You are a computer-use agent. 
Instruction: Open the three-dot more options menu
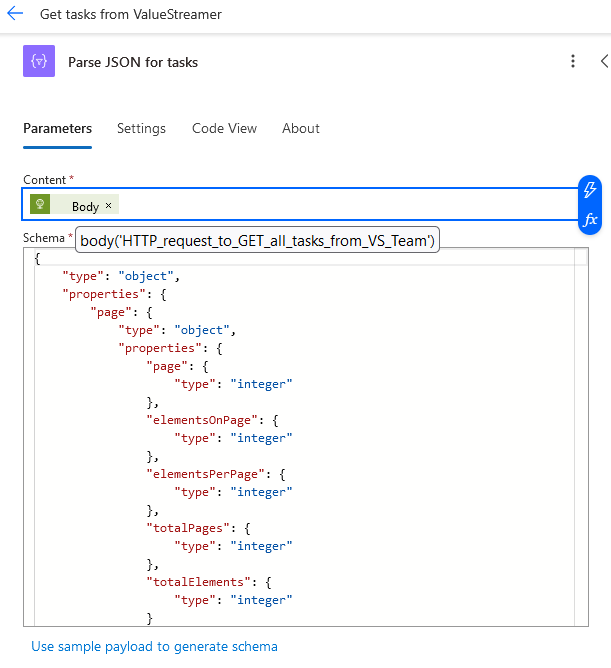pos(573,62)
